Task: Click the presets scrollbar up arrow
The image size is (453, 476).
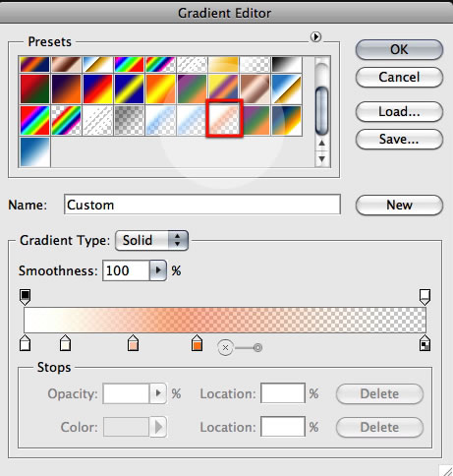Action: coord(322,144)
